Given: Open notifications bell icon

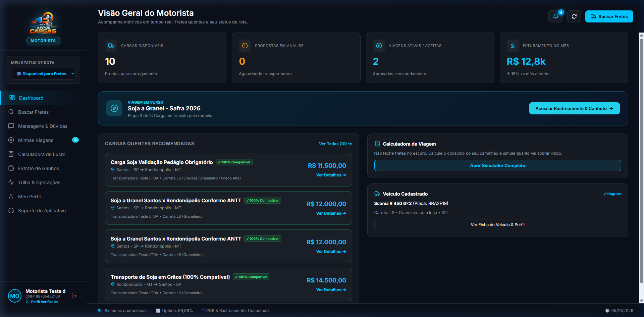Looking at the screenshot, I should pyautogui.click(x=556, y=16).
